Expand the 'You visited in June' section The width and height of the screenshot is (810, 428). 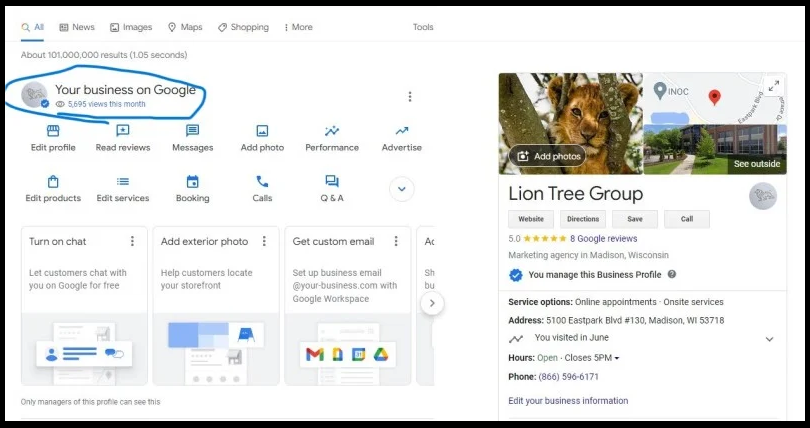tap(768, 339)
